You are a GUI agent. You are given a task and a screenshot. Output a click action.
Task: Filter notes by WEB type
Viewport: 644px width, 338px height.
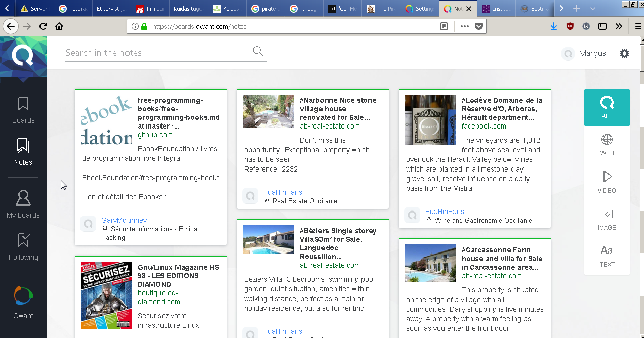tap(607, 145)
